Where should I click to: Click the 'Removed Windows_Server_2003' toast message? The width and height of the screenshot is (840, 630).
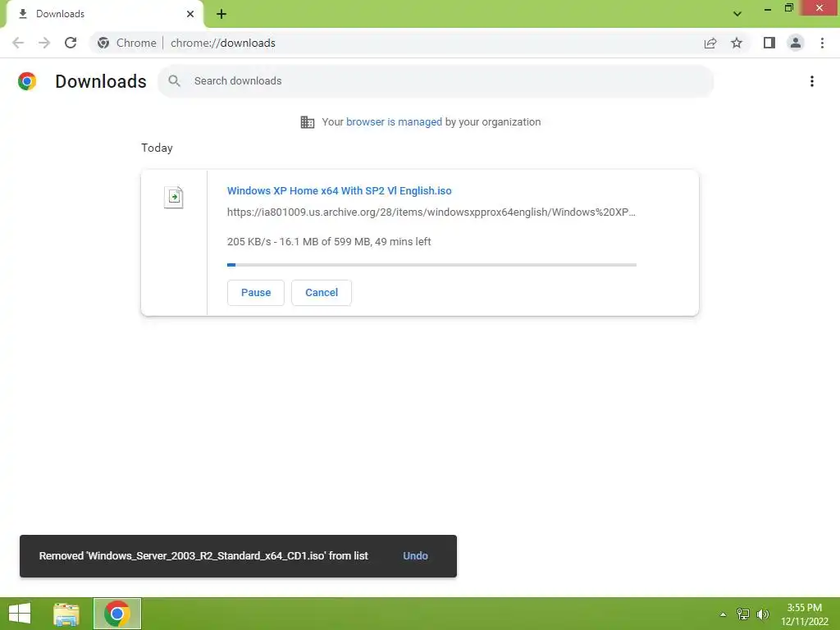click(203, 556)
